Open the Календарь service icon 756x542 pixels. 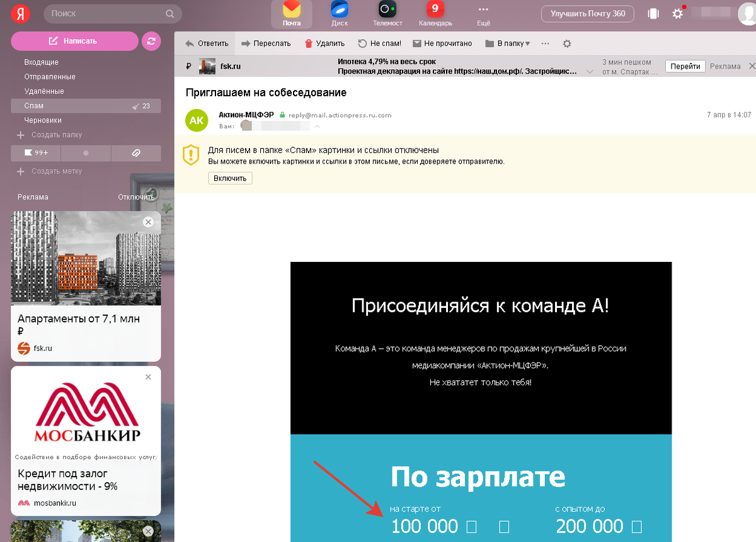(x=435, y=14)
